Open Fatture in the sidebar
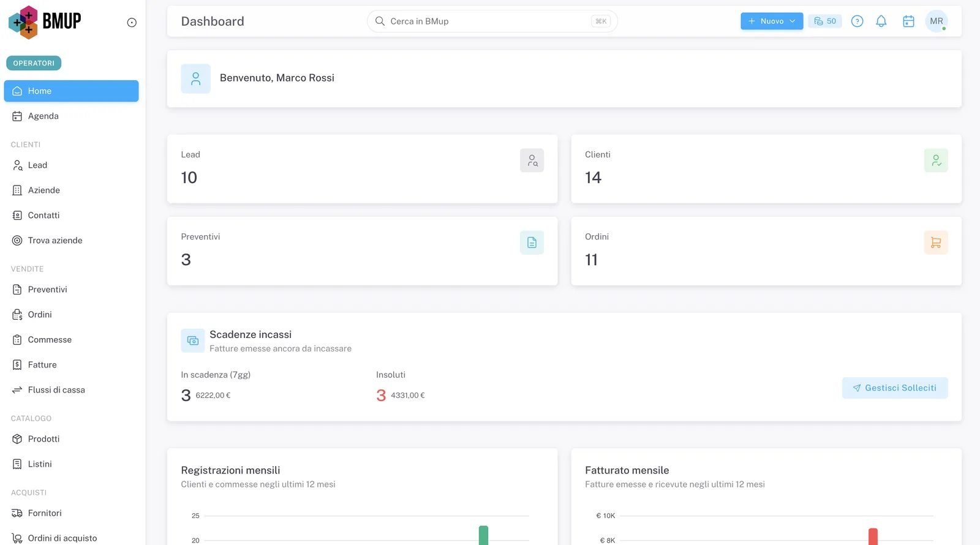 coord(71,365)
